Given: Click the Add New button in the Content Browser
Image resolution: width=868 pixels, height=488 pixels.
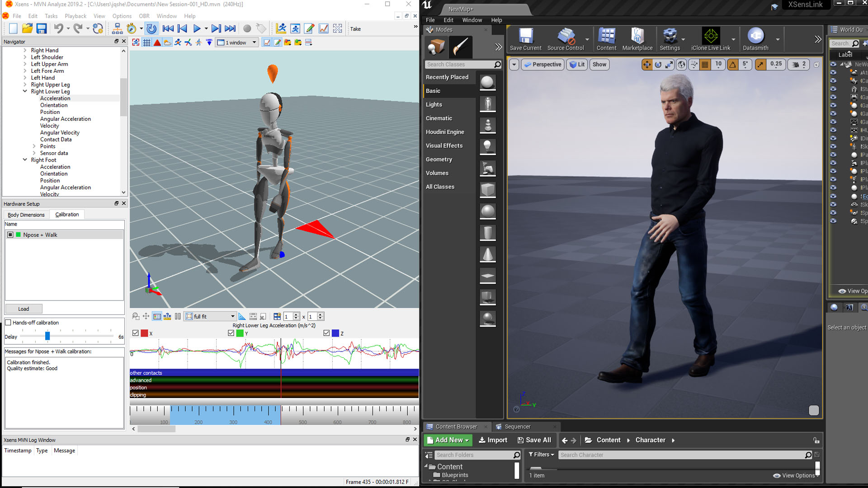Looking at the screenshot, I should tap(448, 440).
